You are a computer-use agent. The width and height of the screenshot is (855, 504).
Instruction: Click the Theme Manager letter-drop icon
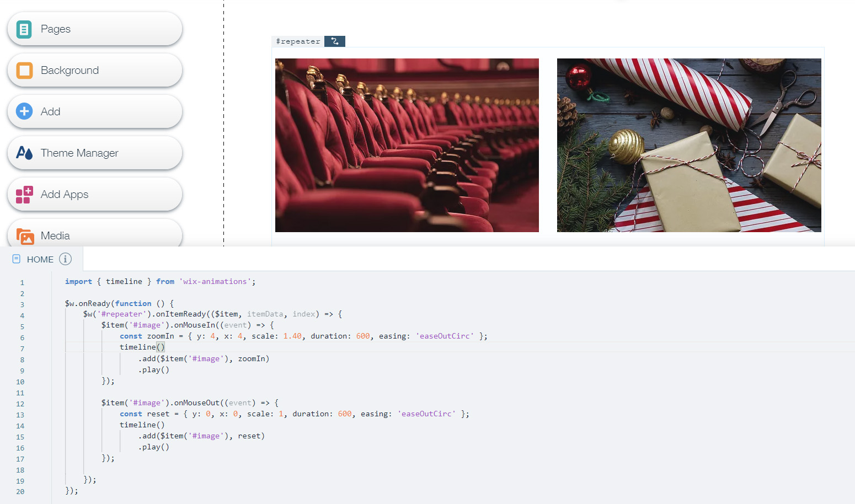click(24, 153)
